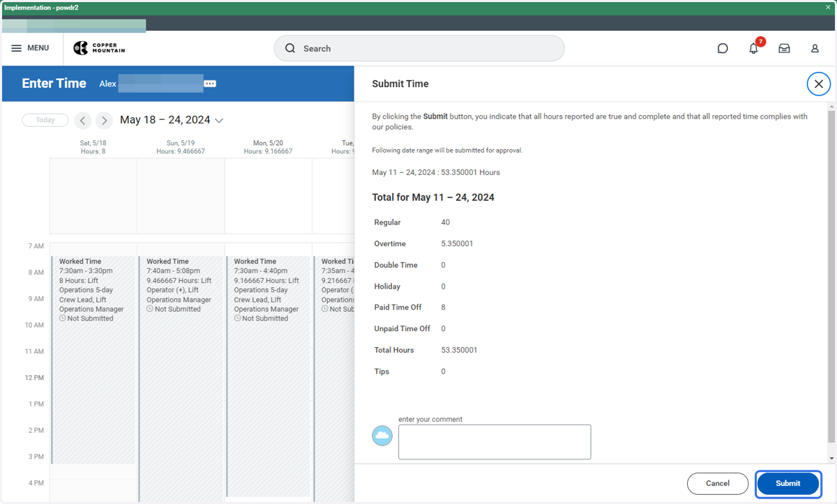
Task: Select the Sat, 5/18 column header
Action: 93,147
